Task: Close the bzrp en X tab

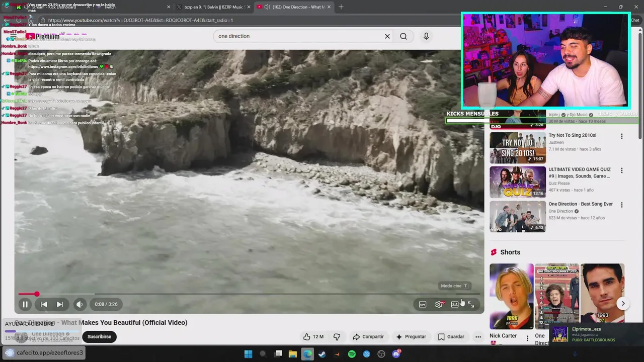Action: (249, 7)
